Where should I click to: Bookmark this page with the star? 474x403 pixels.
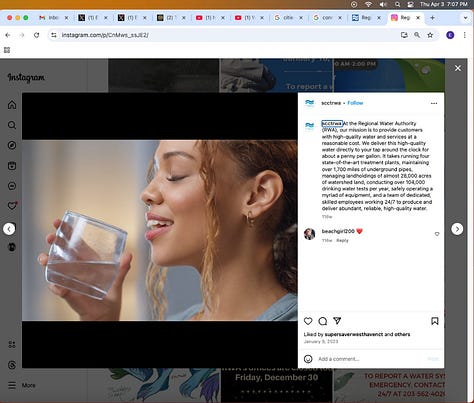pyautogui.click(x=430, y=35)
